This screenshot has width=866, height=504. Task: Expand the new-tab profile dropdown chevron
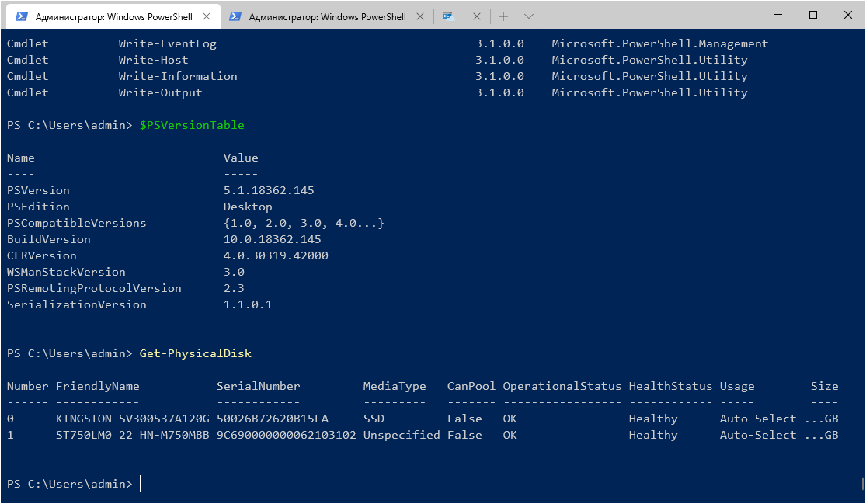tap(529, 16)
